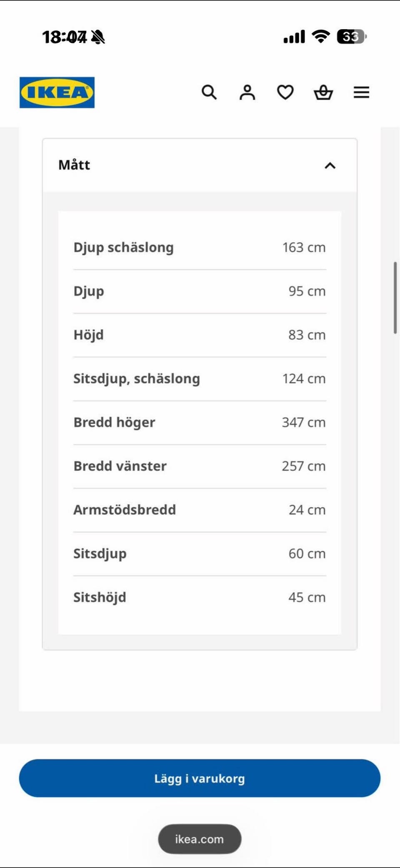400x868 pixels.
Task: Open the hamburger menu icon
Action: point(362,92)
